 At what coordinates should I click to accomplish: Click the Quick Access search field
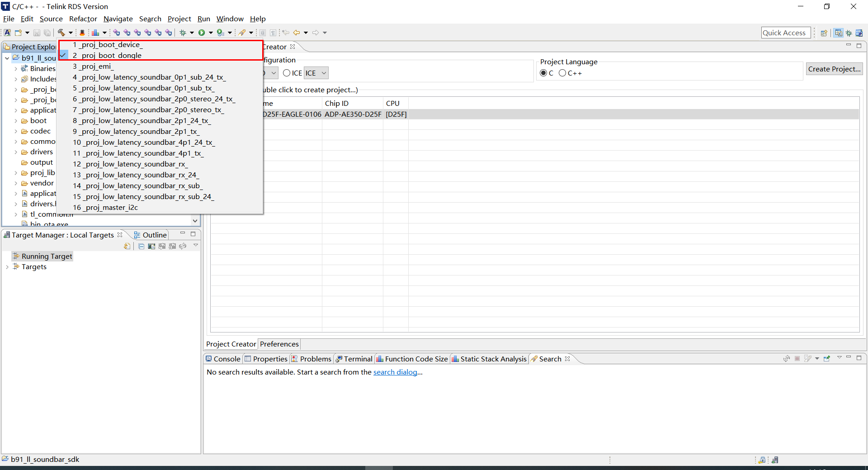pyautogui.click(x=785, y=33)
